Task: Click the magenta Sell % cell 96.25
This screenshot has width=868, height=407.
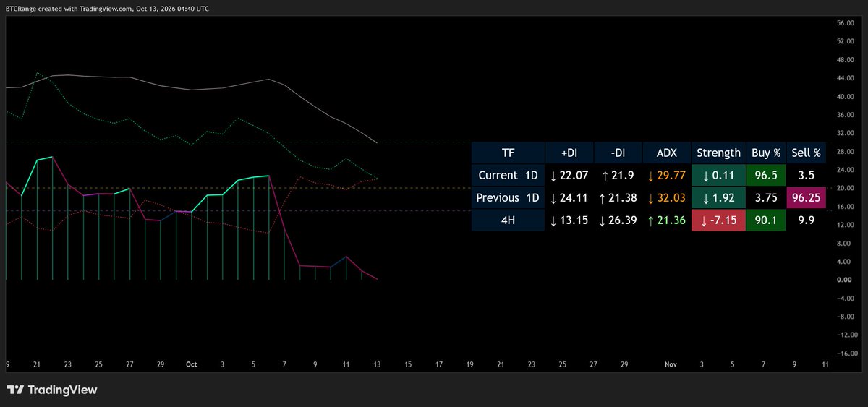Action: pyautogui.click(x=807, y=197)
